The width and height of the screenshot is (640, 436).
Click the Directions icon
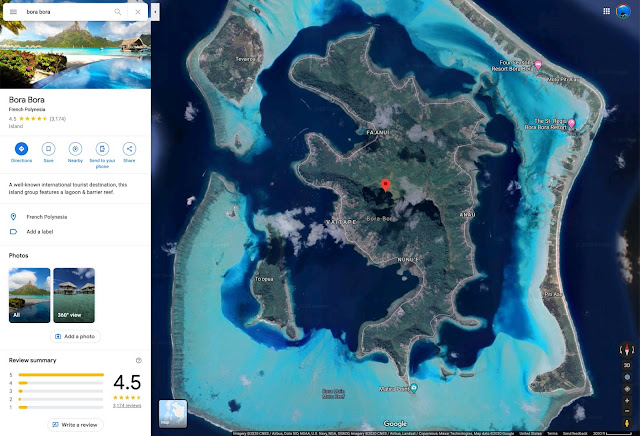tap(21, 149)
